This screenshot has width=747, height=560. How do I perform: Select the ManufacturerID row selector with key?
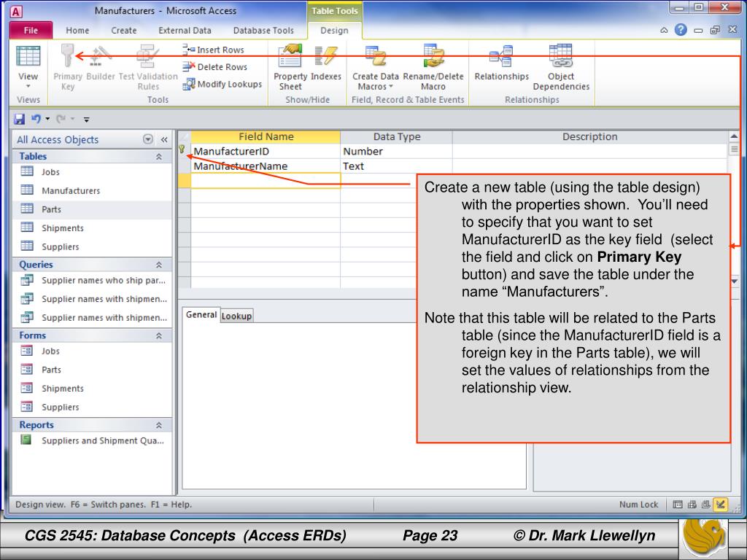tap(184, 152)
